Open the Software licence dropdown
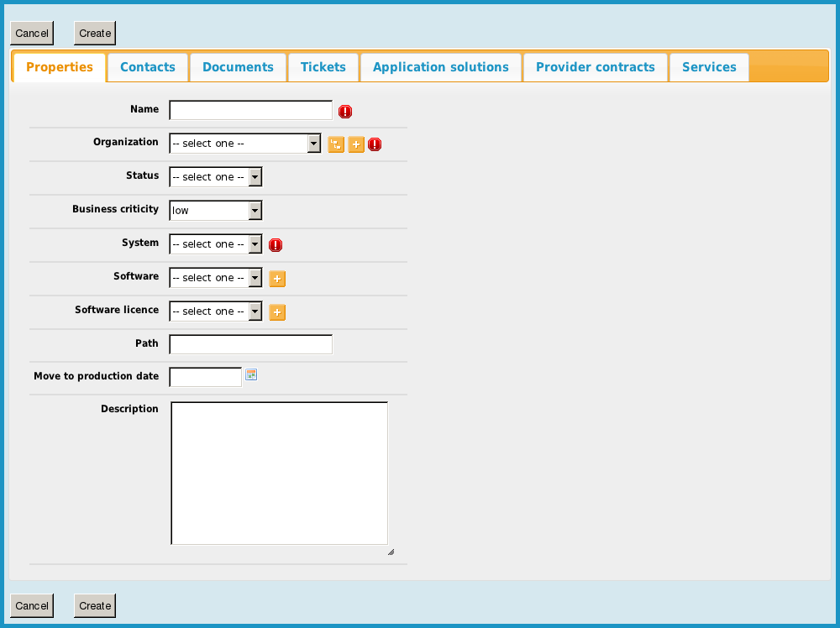 216,311
